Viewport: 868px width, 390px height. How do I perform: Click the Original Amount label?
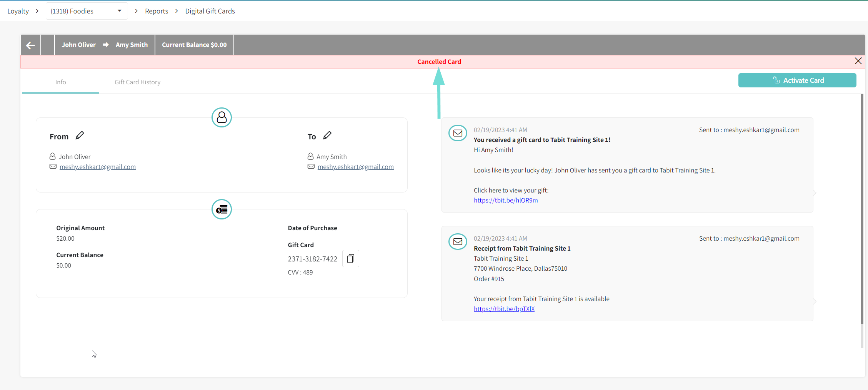(x=80, y=228)
